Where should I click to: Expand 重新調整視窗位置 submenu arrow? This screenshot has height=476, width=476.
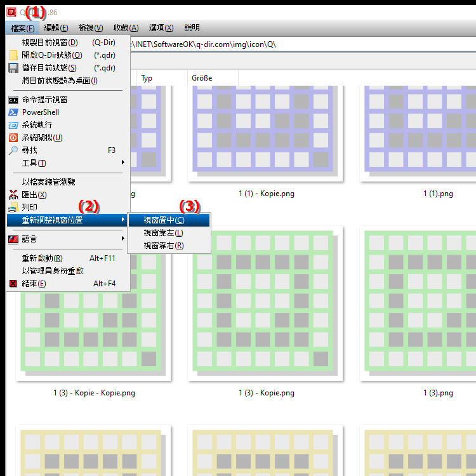point(122,219)
